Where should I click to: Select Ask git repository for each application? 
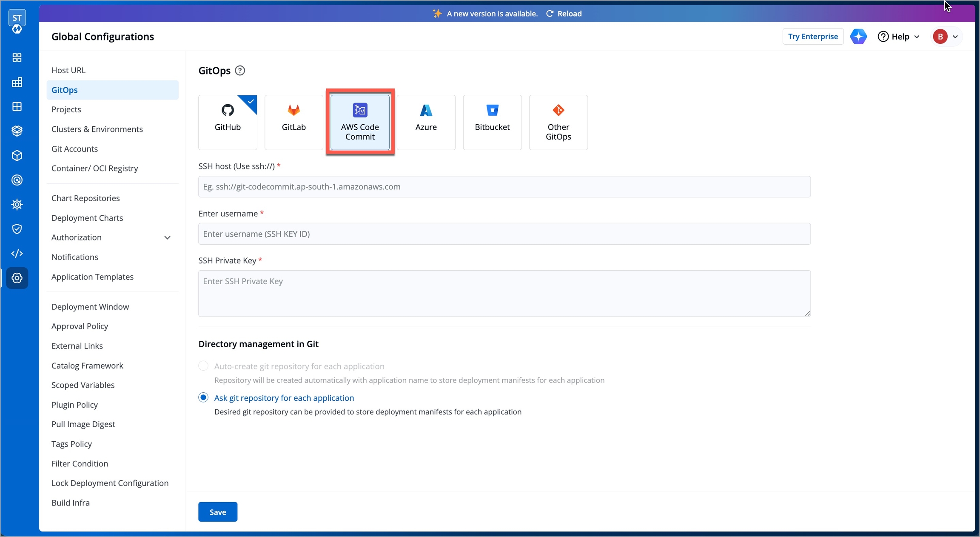203,397
